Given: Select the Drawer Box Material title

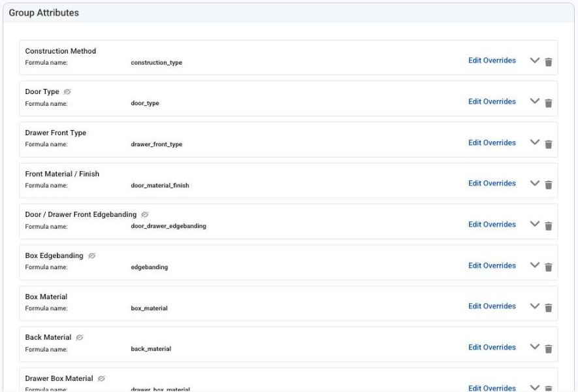Looking at the screenshot, I should 59,378.
